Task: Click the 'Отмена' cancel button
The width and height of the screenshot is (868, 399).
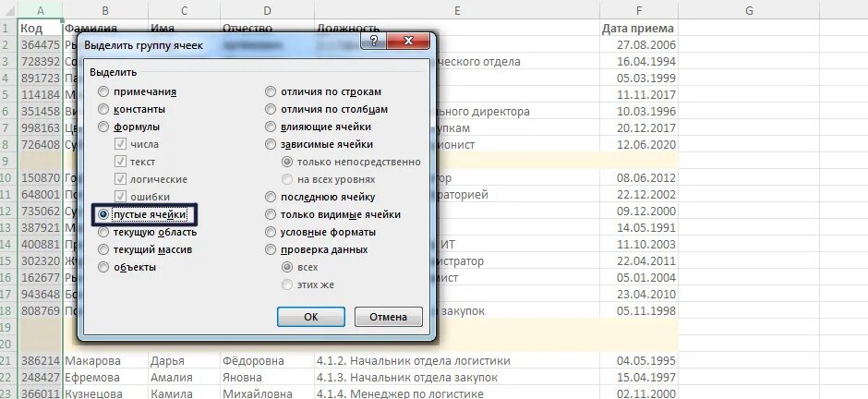Action: tap(389, 317)
